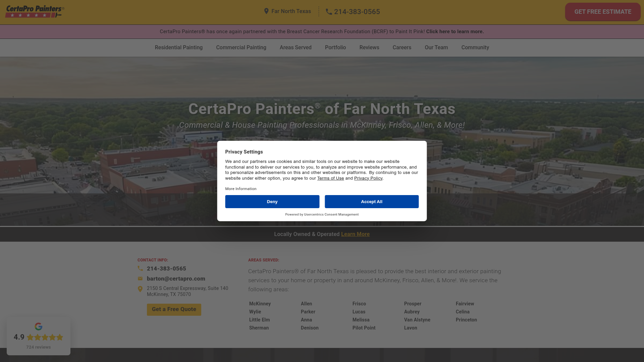Open the Privacy Policy link

368,178
